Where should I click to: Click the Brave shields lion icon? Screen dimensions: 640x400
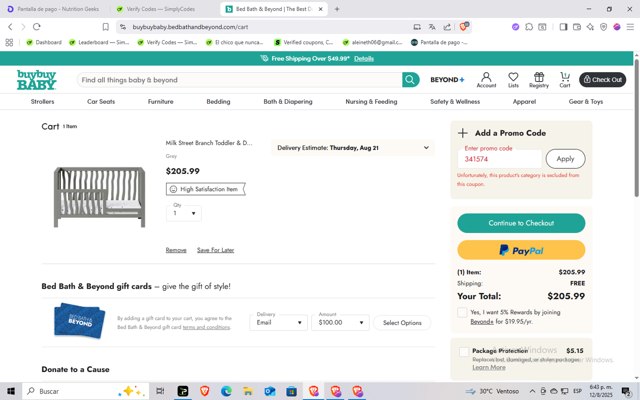[464, 27]
